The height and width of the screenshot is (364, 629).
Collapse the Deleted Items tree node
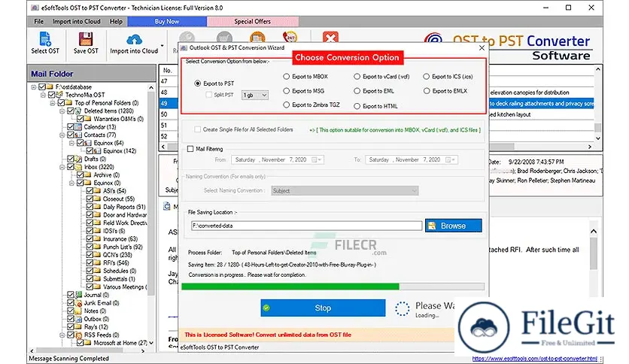pos(62,111)
